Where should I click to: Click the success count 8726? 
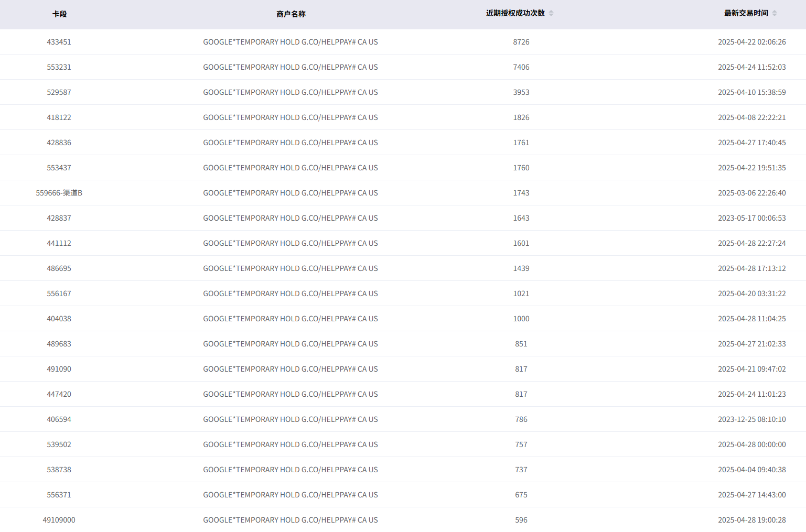click(x=521, y=42)
